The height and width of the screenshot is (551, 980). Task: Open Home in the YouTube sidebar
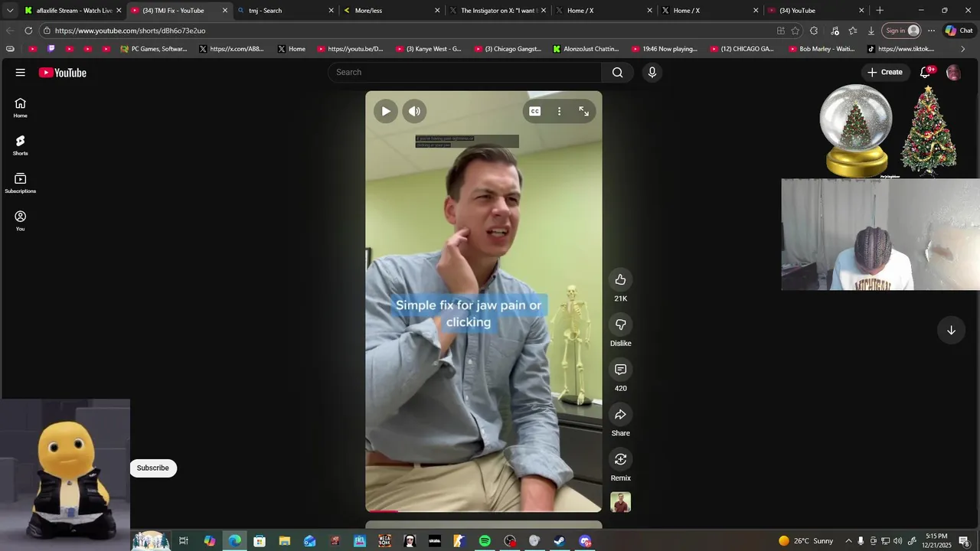pos(21,108)
